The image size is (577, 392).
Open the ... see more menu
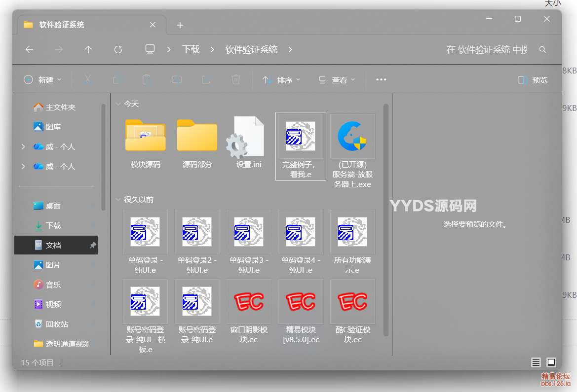pyautogui.click(x=381, y=79)
